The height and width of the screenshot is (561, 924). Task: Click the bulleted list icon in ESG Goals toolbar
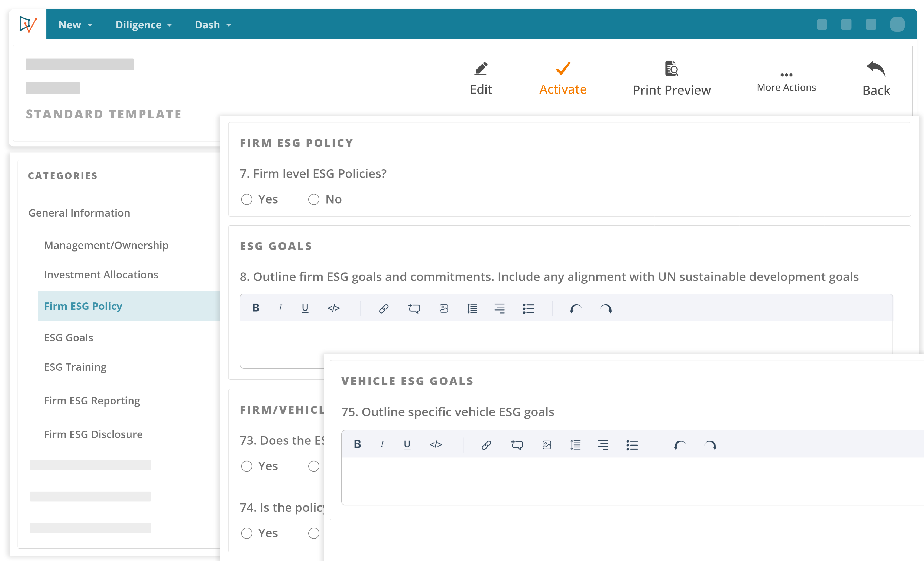point(527,308)
